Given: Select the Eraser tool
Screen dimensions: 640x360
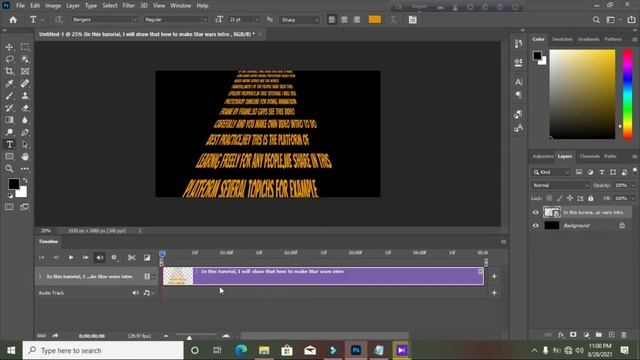Looking at the screenshot, I should (25, 108).
